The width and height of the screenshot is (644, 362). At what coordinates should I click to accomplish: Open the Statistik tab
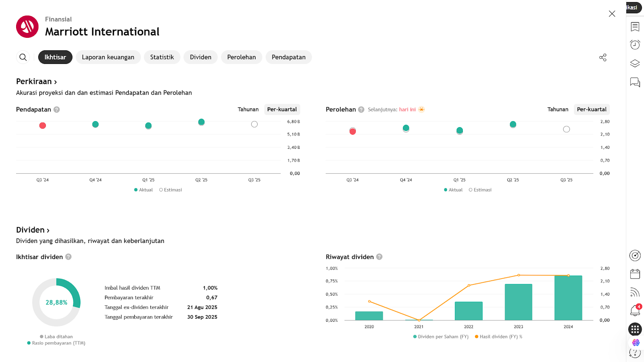click(162, 57)
